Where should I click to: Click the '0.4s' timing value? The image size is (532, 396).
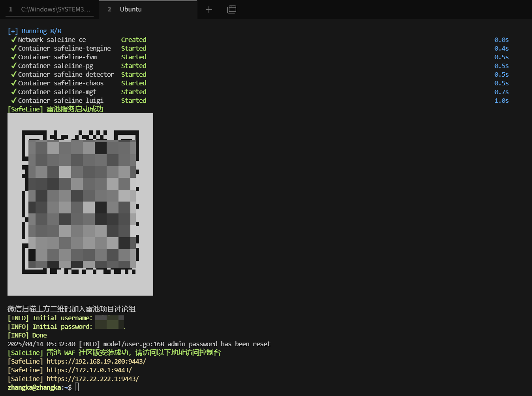[502, 48]
